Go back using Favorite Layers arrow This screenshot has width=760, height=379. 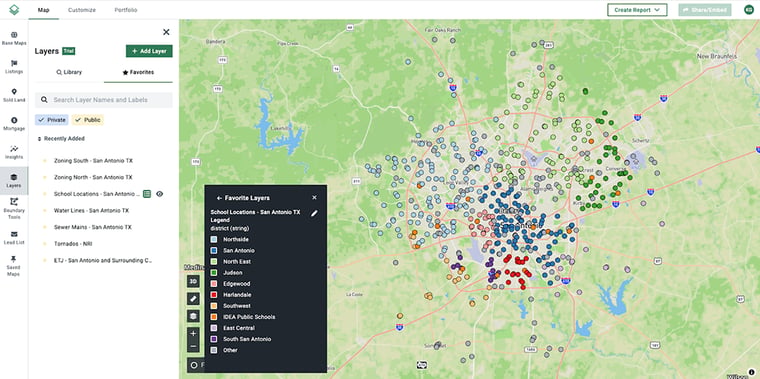click(219, 198)
